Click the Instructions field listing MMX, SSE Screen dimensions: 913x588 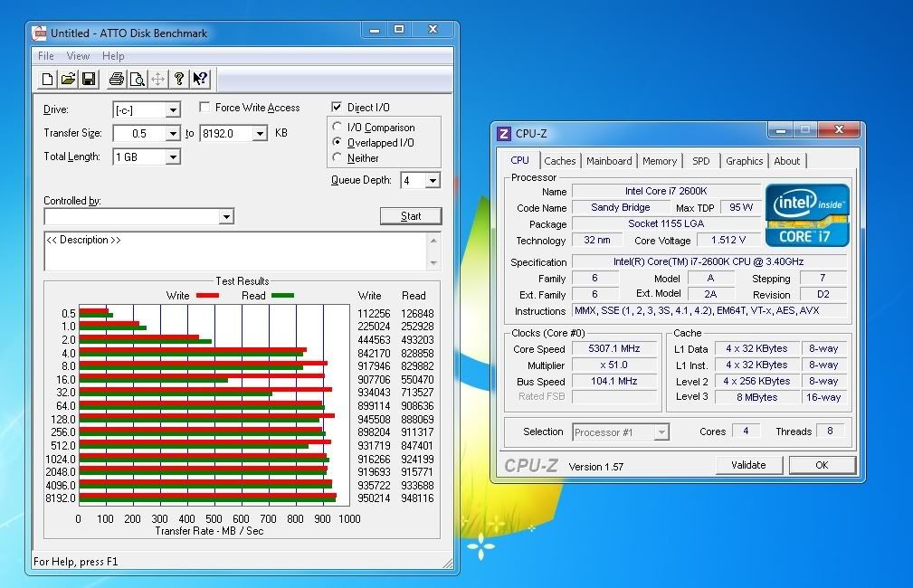(x=708, y=311)
